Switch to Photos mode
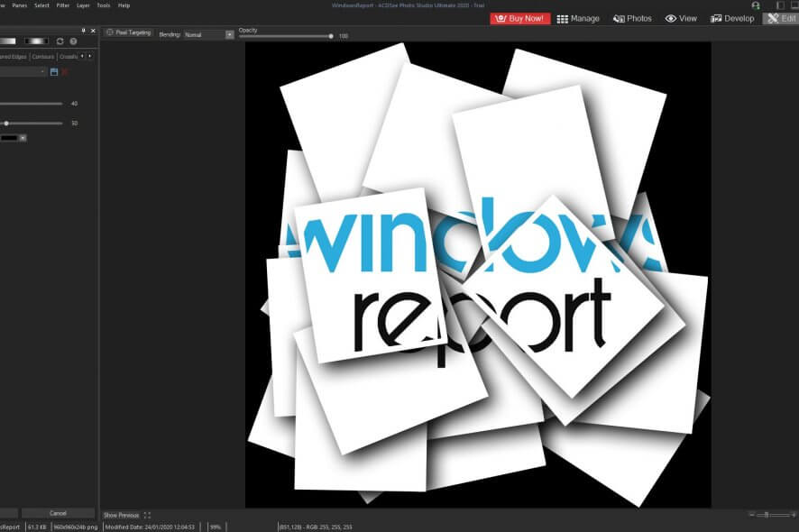The width and height of the screenshot is (799, 532). tap(632, 18)
